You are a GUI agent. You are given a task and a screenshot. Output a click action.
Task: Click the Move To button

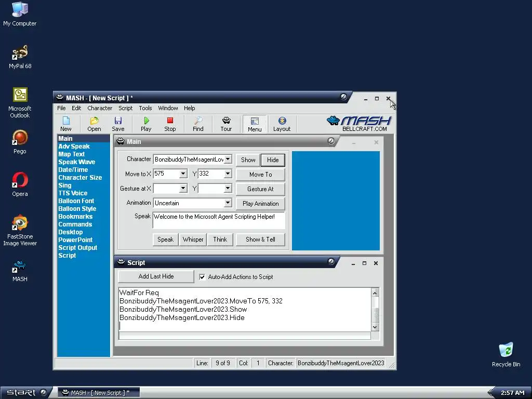coord(261,175)
